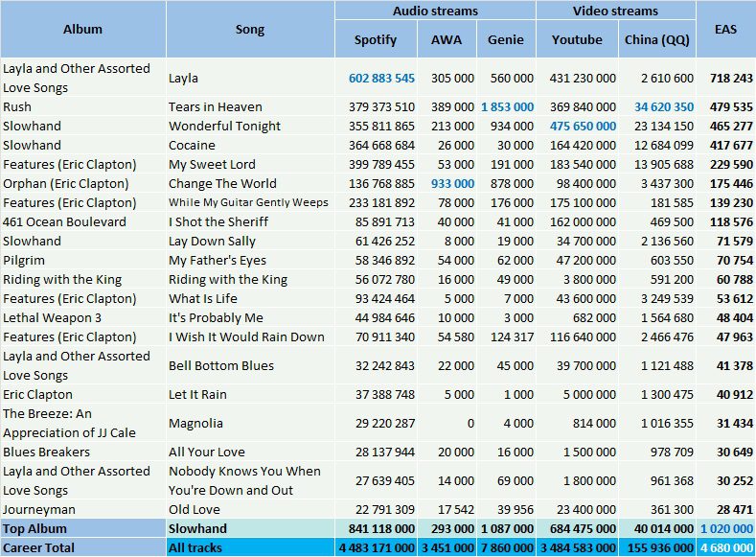Select the I Shot the Sheriff cell

pyautogui.click(x=250, y=221)
